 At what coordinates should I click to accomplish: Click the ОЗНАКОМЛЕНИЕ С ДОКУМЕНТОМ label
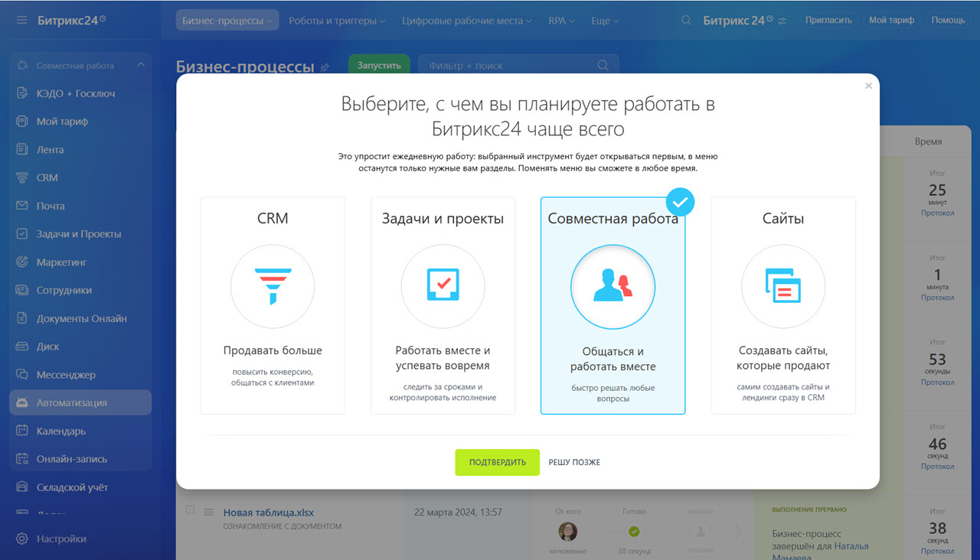click(x=283, y=526)
